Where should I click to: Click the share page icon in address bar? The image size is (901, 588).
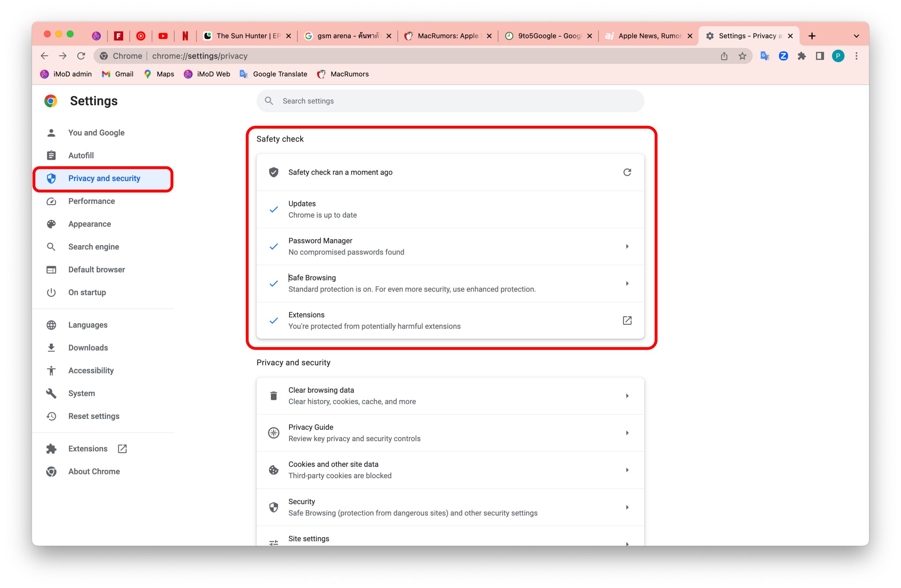724,56
